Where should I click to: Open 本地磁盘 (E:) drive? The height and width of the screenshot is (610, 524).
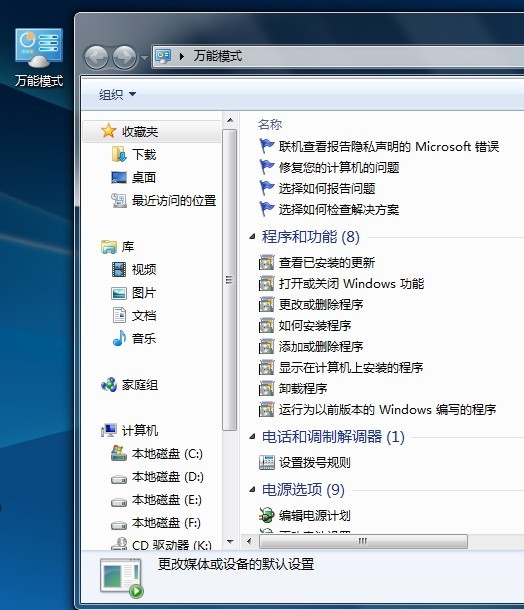(166, 500)
